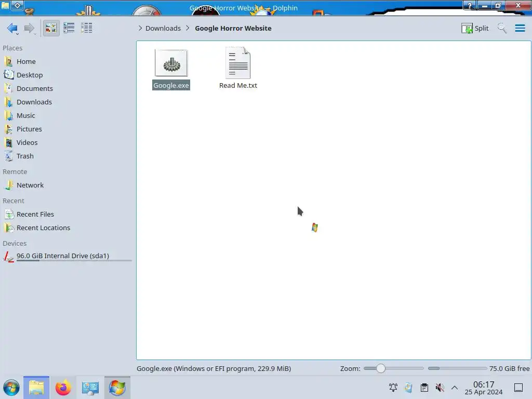This screenshot has width=532, height=399.
Task: Click the title bar help question button
Action: click(x=470, y=5)
